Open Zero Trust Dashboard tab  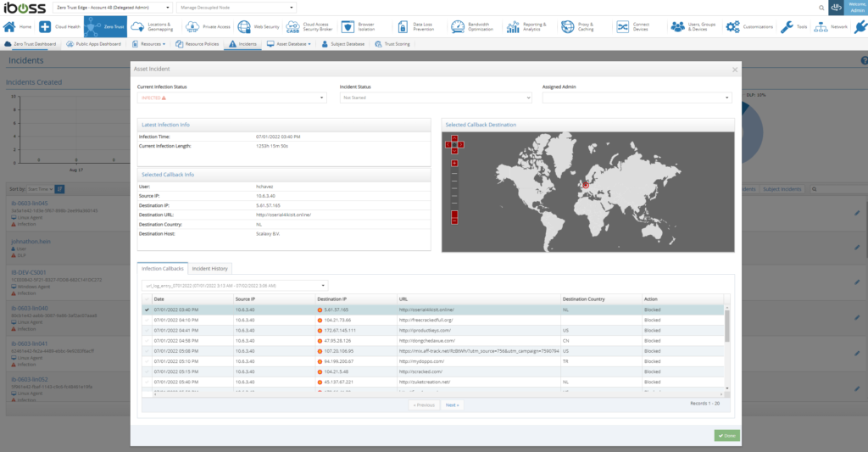tap(30, 44)
